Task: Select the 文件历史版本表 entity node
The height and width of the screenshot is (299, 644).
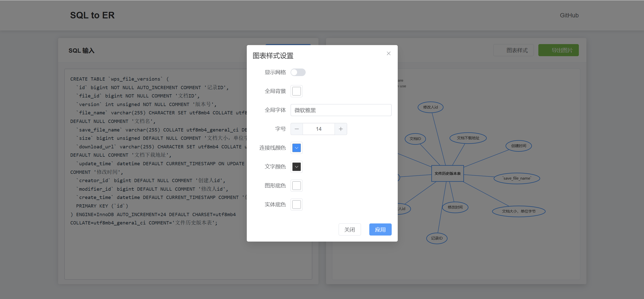Action: 447,173
